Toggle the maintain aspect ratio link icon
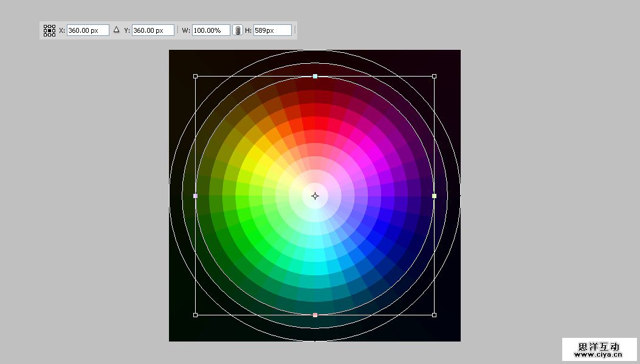Screen dimensions: 640x364 [238, 30]
